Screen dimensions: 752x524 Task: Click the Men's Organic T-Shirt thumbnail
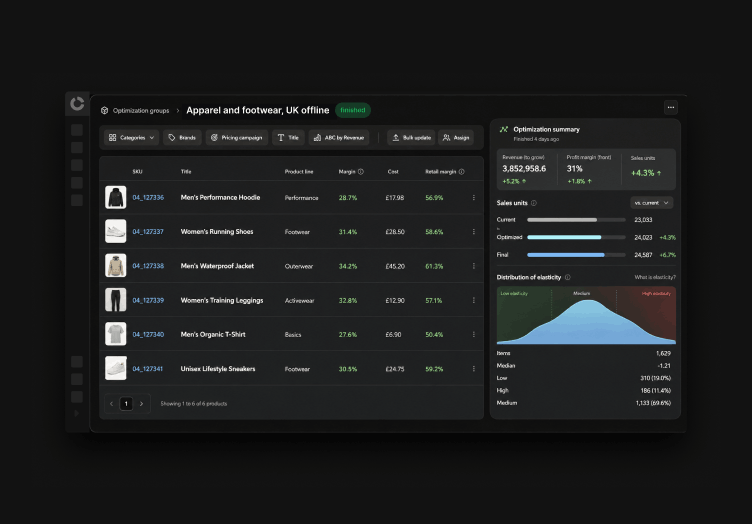click(x=116, y=334)
